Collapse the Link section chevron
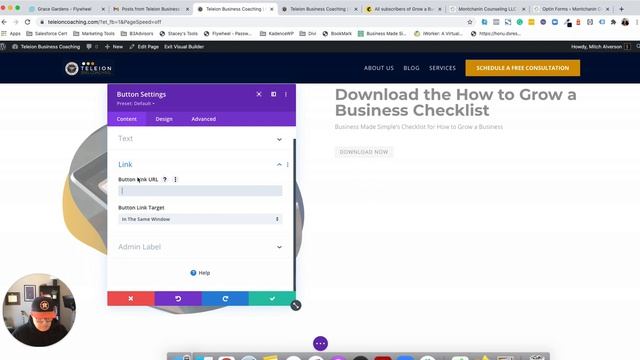 279,164
